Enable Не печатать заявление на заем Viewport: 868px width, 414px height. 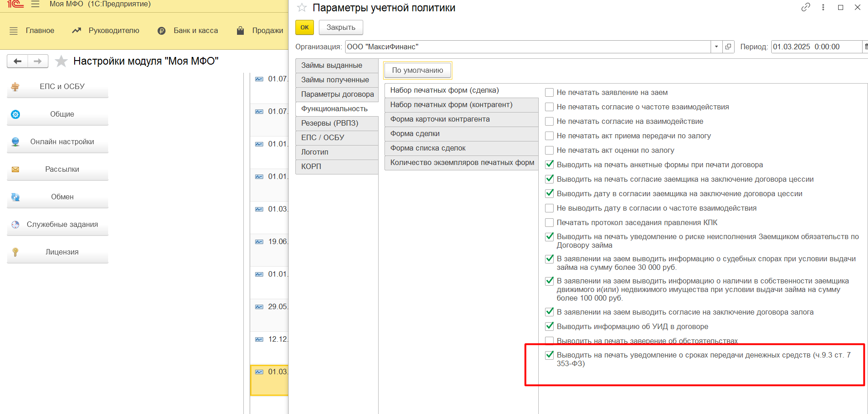pos(550,93)
